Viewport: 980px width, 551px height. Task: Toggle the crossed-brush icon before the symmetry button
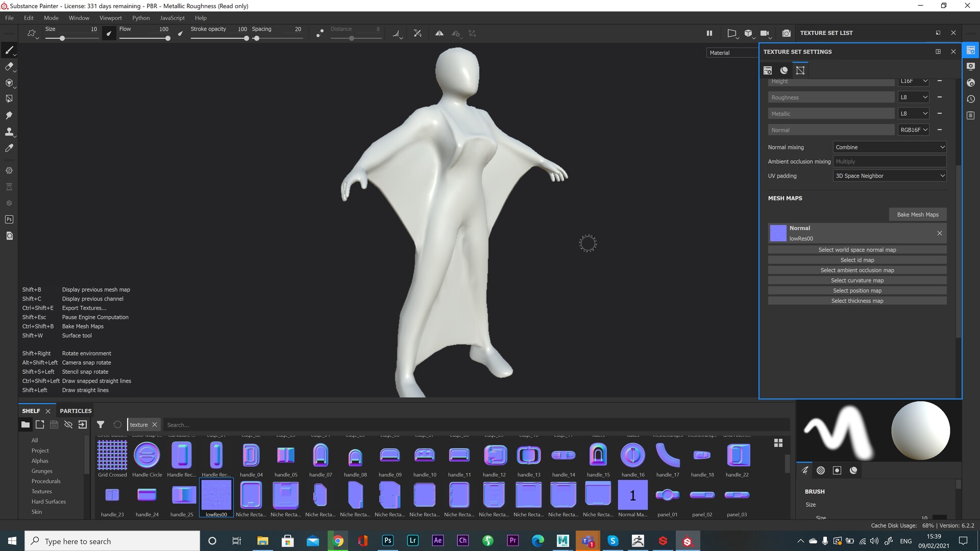tap(418, 33)
